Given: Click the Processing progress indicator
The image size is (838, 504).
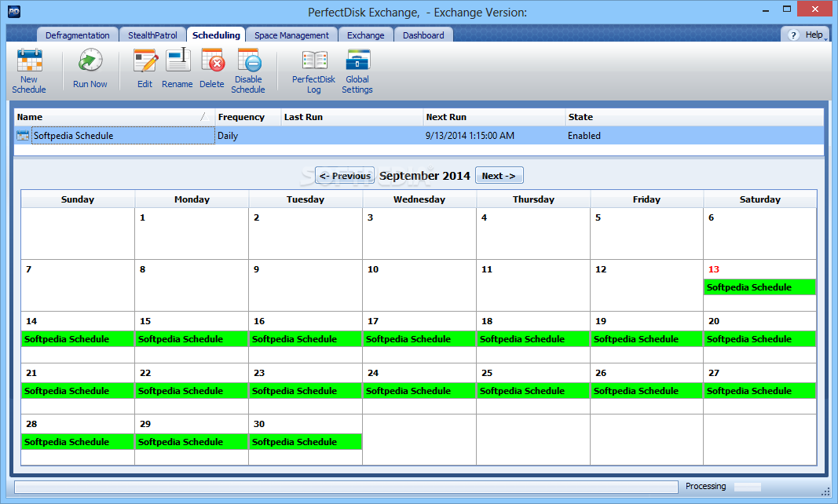Looking at the screenshot, I should (747, 487).
